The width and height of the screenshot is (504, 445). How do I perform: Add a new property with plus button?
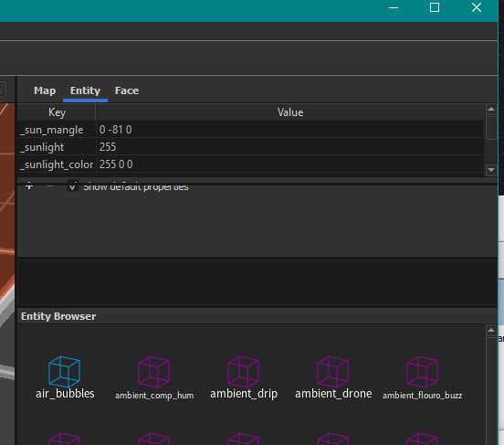29,186
